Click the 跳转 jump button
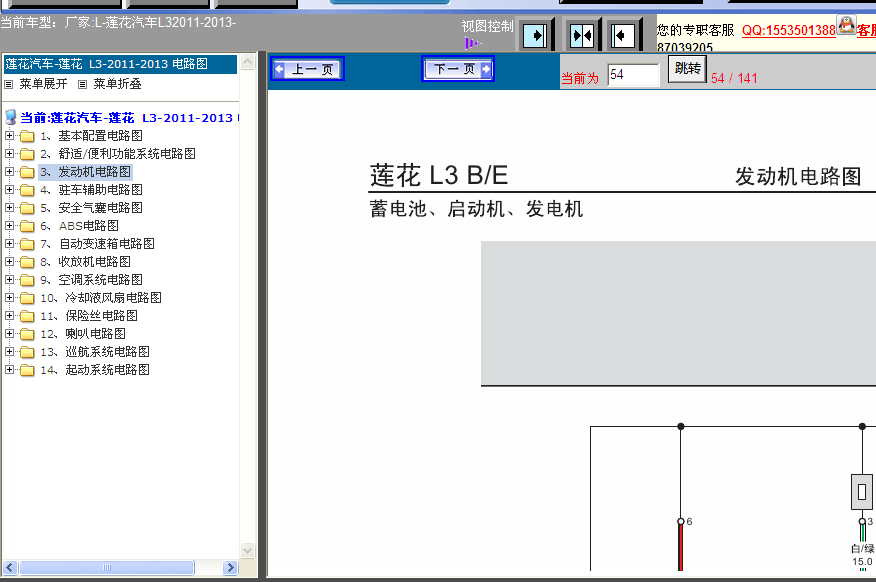Screen dimensions: 876x582 click(x=688, y=69)
